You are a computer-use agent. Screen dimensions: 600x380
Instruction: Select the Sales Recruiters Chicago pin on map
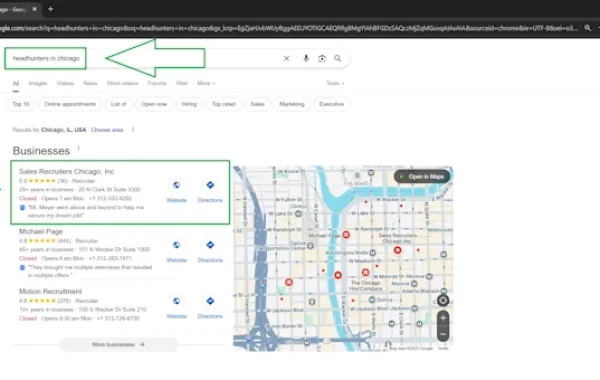click(x=398, y=250)
